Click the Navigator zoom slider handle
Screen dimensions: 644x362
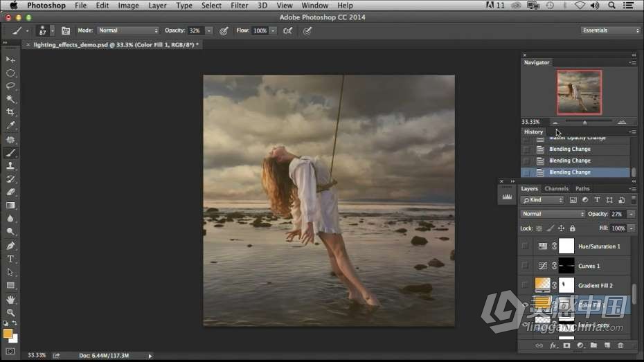585,122
